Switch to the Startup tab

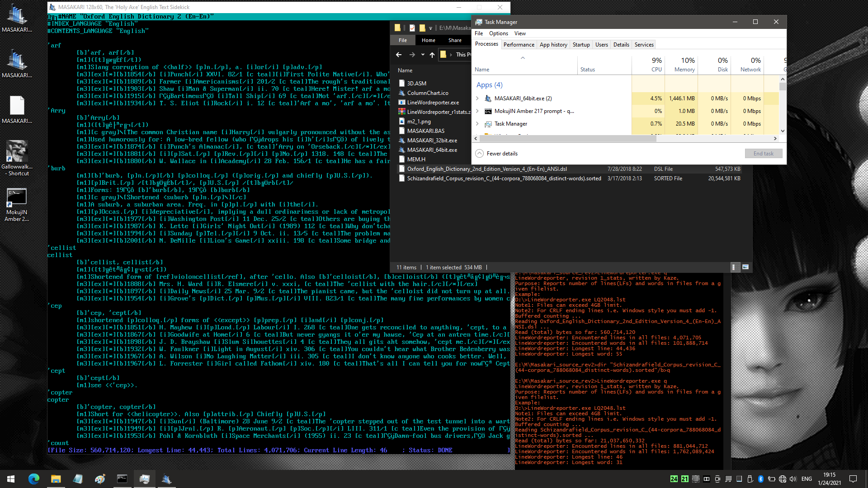[x=581, y=45]
